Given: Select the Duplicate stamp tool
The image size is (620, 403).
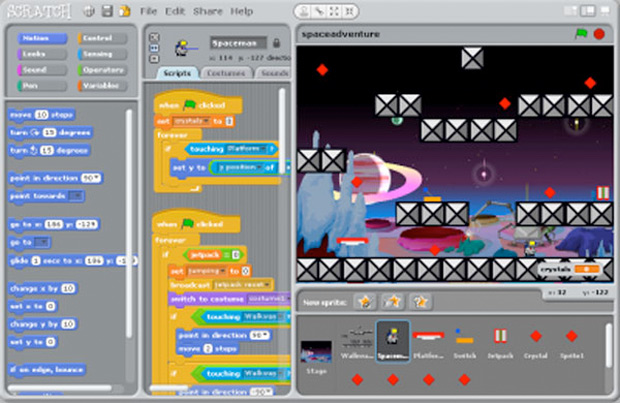Looking at the screenshot, I should tap(304, 11).
